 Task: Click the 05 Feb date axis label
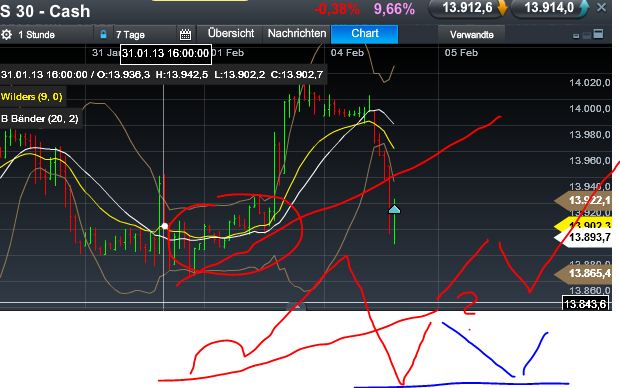(x=461, y=53)
